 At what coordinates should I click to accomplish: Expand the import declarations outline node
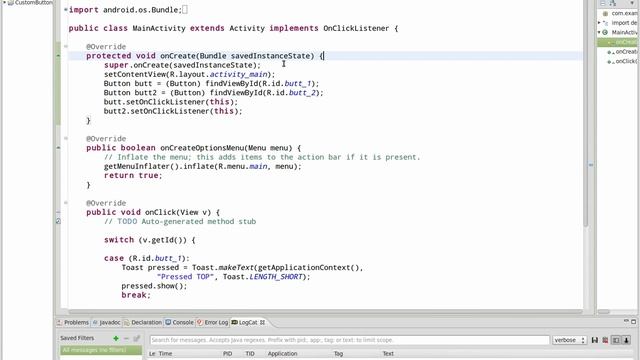(599, 23)
